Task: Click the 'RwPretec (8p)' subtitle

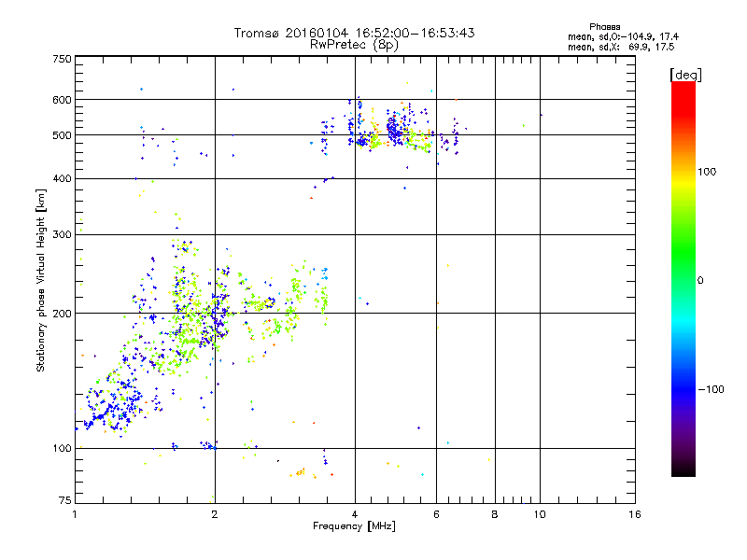Action: point(354,45)
